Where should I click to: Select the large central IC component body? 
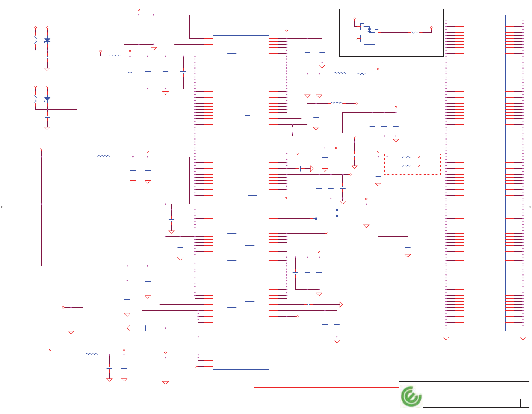coord(241,202)
